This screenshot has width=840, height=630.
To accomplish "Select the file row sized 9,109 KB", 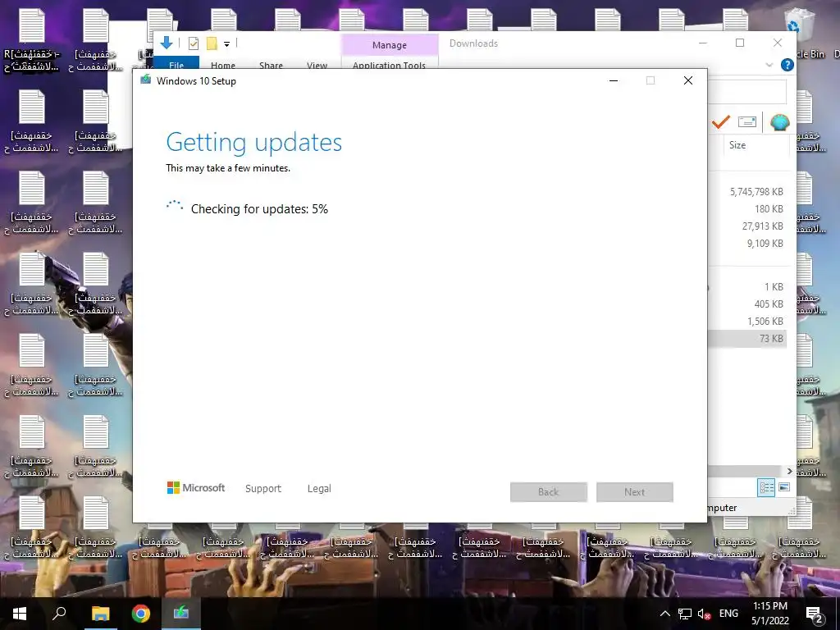I will coord(748,243).
